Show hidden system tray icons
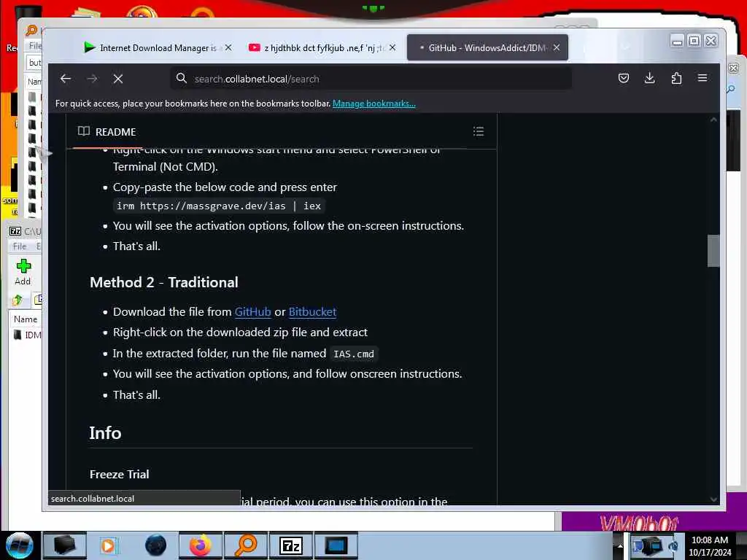747x560 pixels. point(620,545)
